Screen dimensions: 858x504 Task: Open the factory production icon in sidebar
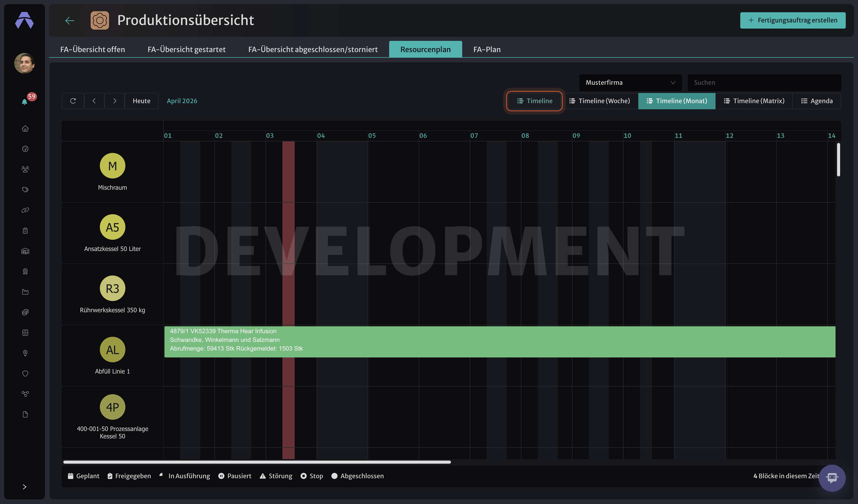[25, 292]
